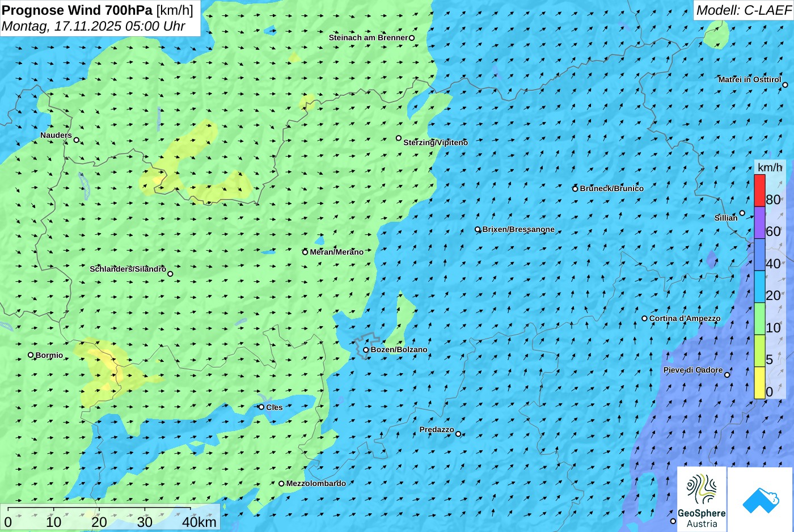Click the 'km/h' legend heading
This screenshot has height=532, width=794.
coord(770,167)
